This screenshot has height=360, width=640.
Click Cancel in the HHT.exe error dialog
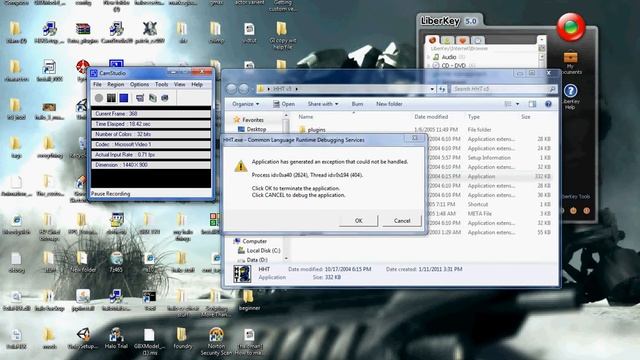pyautogui.click(x=402, y=220)
